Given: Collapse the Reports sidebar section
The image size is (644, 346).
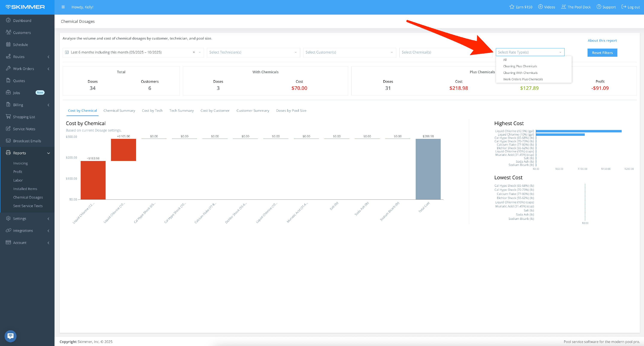Looking at the screenshot, I should [49, 153].
